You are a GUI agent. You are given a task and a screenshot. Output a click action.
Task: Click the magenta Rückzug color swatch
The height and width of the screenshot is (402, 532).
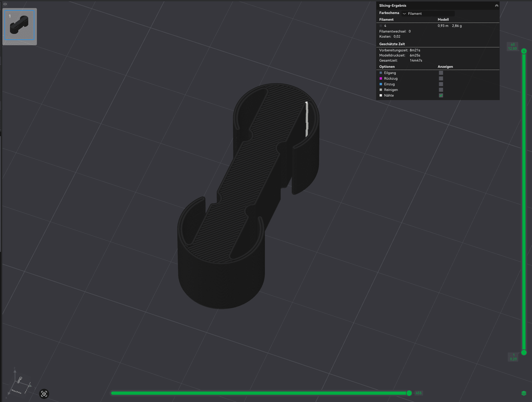pyautogui.click(x=381, y=79)
